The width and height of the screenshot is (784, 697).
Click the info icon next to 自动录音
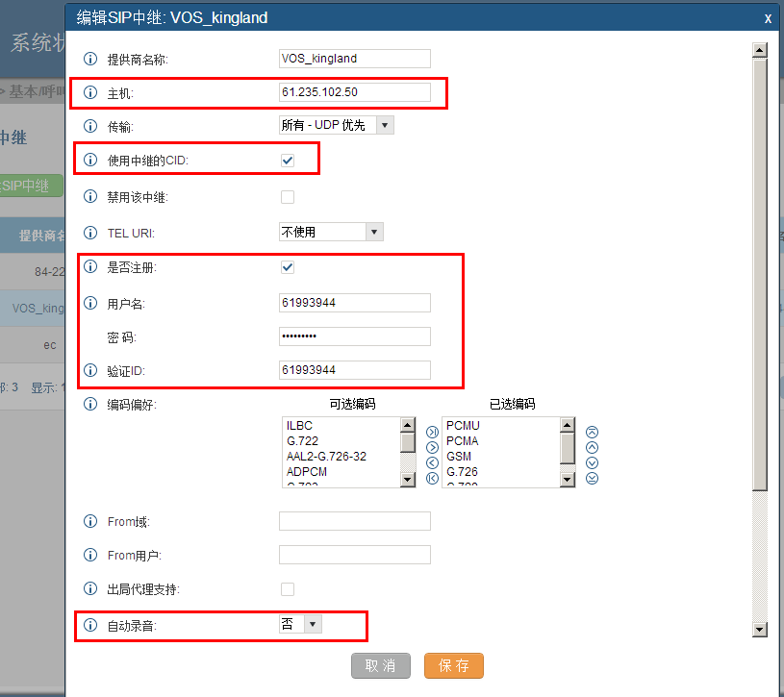tap(91, 625)
